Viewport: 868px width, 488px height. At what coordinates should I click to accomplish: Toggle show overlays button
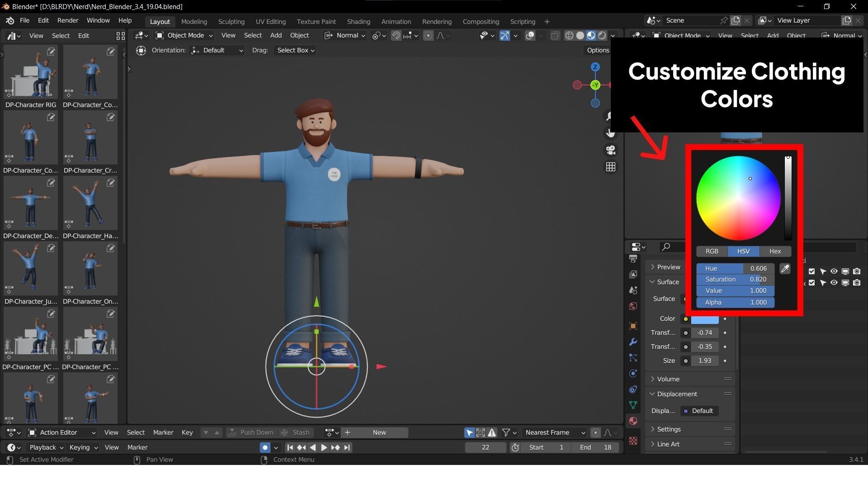tap(530, 36)
